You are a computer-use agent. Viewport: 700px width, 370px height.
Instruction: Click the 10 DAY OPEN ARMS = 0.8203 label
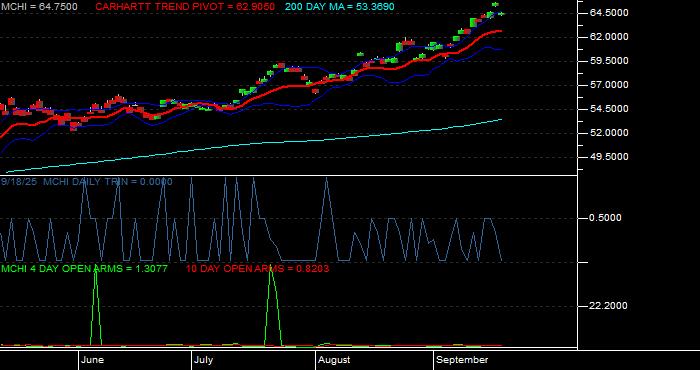258,269
